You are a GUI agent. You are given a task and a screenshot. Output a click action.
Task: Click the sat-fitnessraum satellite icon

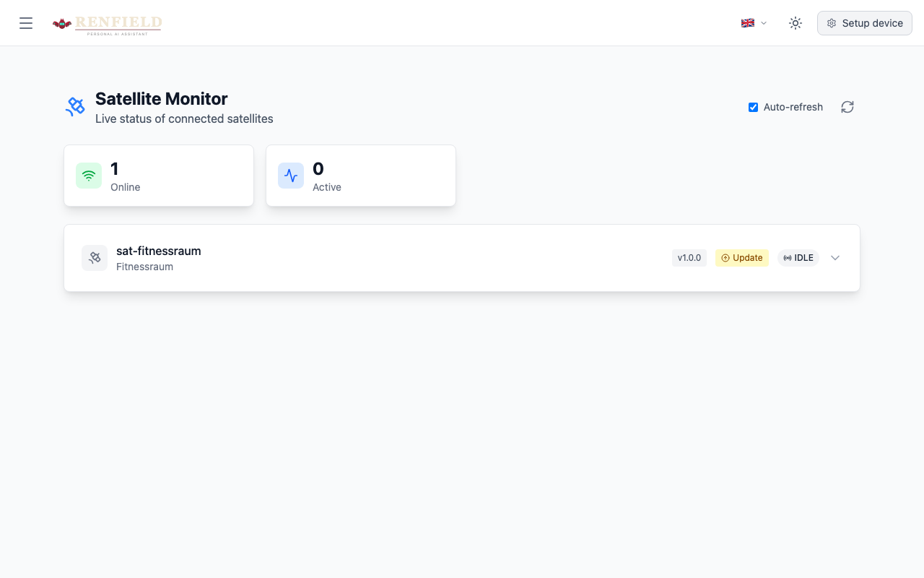point(95,258)
